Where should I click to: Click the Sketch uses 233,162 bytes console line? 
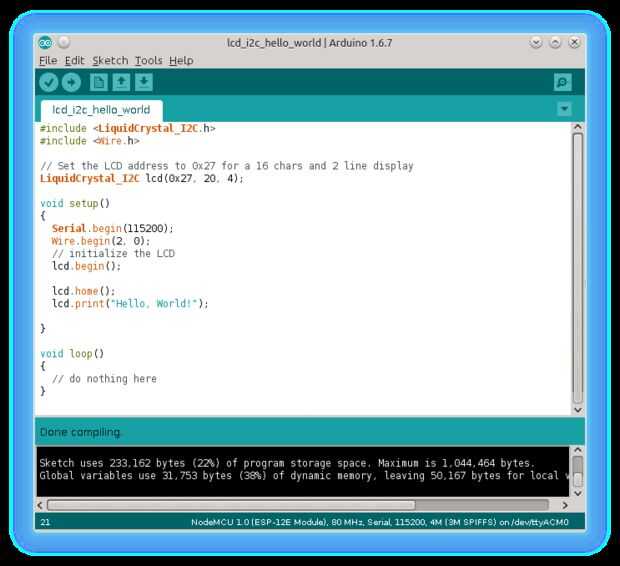point(287,463)
